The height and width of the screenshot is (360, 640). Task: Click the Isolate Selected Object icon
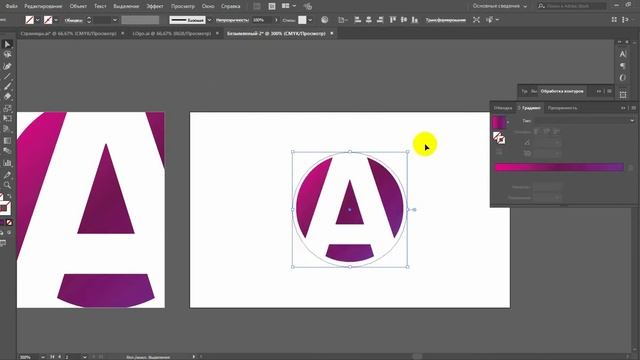476,20
